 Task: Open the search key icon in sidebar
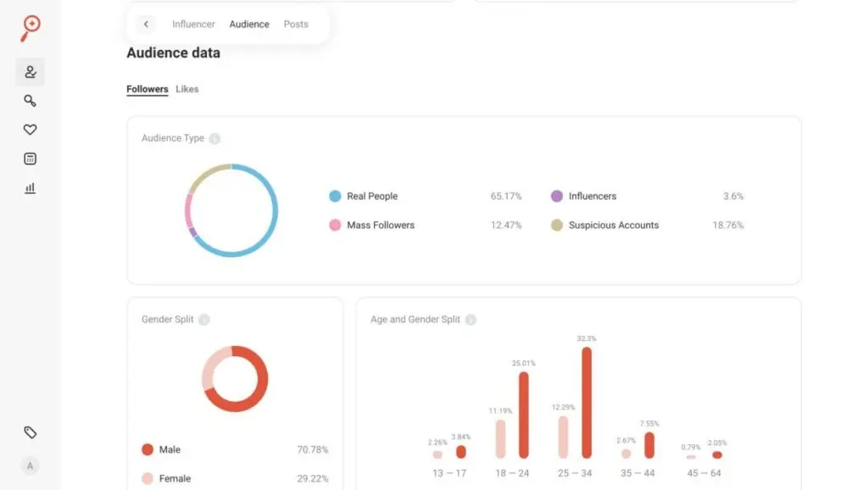pyautogui.click(x=30, y=101)
